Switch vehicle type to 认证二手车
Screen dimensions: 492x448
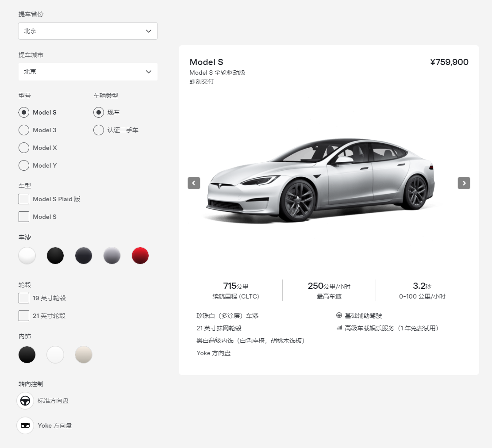point(98,130)
